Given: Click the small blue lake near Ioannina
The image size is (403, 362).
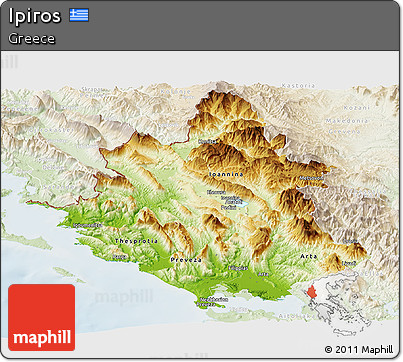Looking at the screenshot, I should (x=243, y=204).
